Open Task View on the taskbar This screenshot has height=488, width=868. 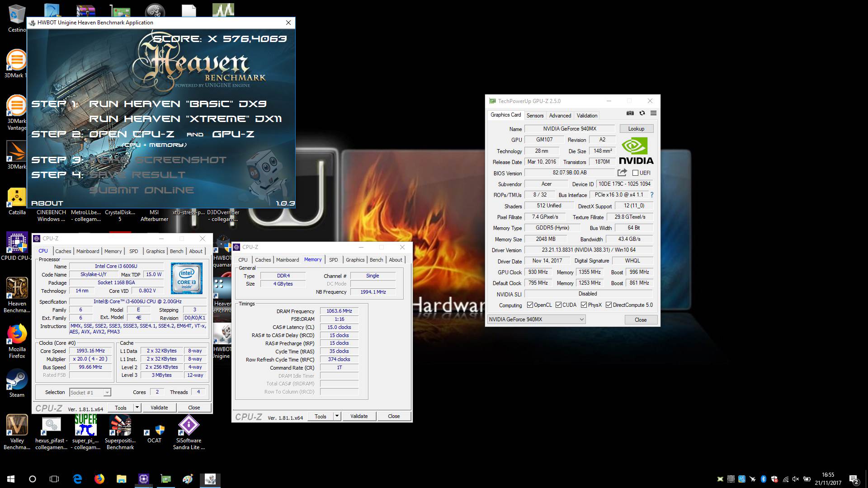click(x=54, y=479)
